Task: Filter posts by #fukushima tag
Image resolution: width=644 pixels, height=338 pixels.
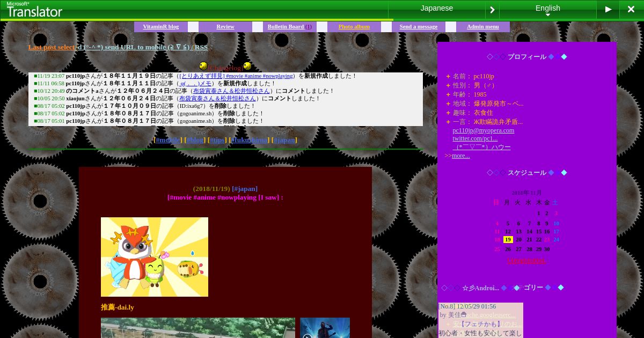Action: pyautogui.click(x=249, y=140)
